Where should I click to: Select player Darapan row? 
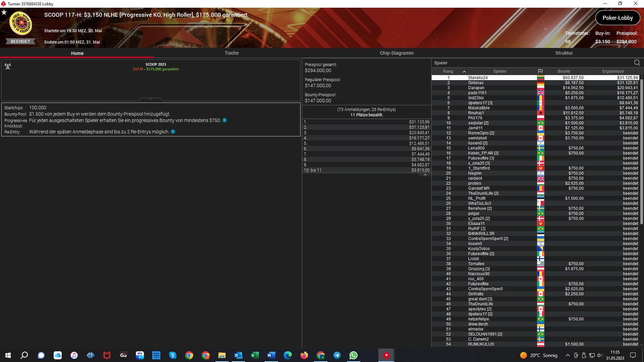[535, 88]
